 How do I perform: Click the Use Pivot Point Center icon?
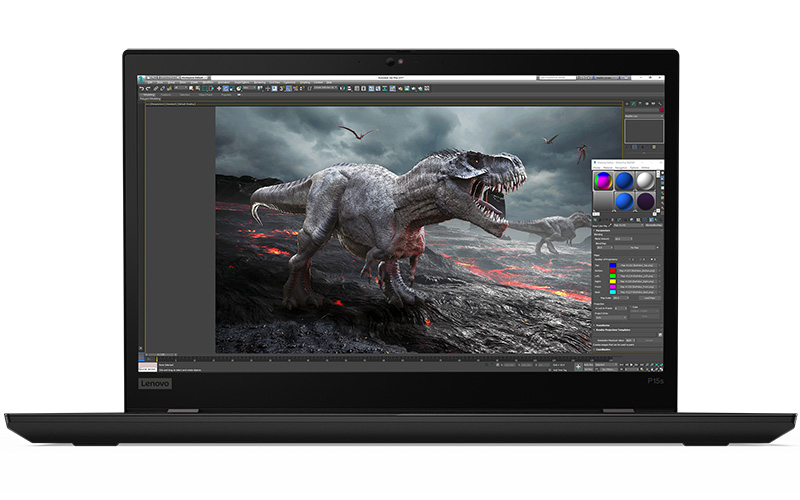[260, 88]
